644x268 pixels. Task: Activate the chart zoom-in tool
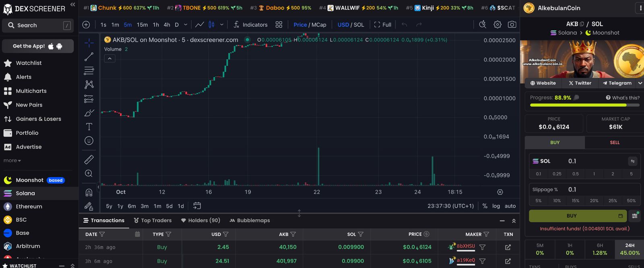(89, 173)
